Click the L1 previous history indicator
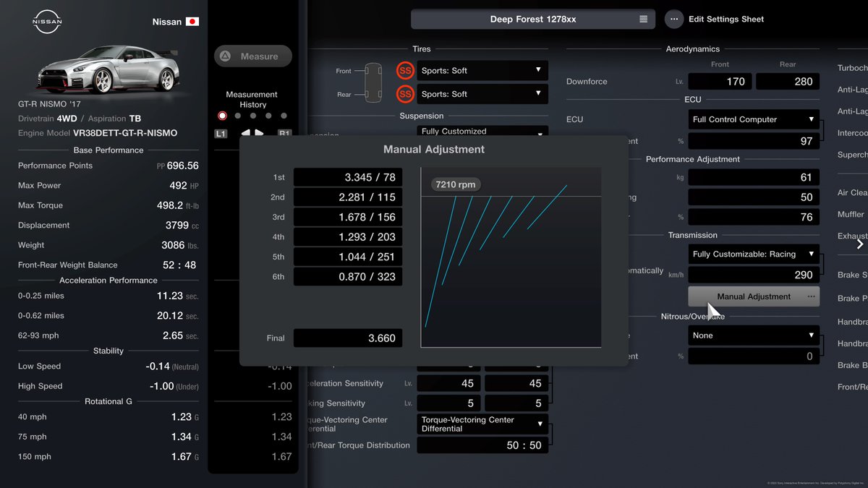Screen dimensions: 868x488 click(221, 134)
